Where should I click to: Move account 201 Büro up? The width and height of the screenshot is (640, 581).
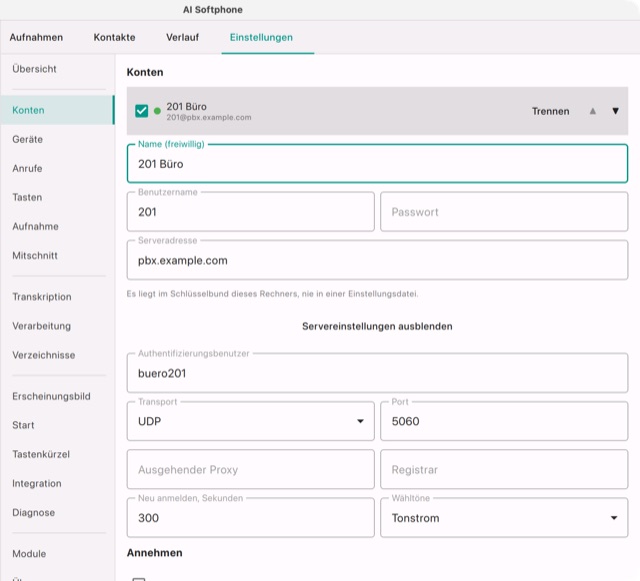click(593, 111)
